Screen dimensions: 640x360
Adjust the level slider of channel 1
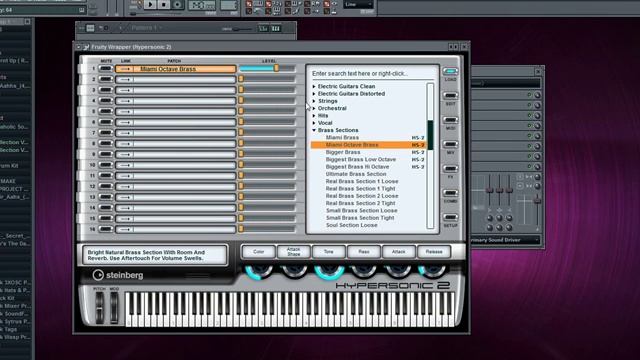(x=267, y=69)
